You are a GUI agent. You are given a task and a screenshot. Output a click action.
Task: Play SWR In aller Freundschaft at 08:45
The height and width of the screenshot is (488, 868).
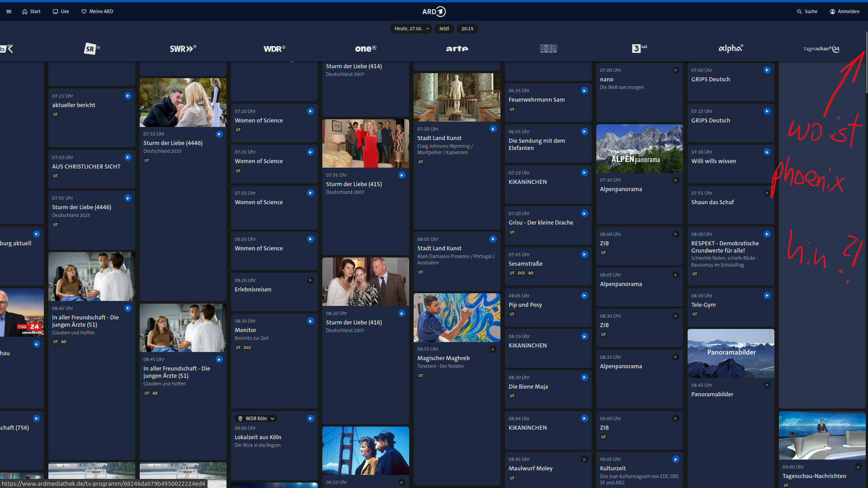pyautogui.click(x=219, y=359)
